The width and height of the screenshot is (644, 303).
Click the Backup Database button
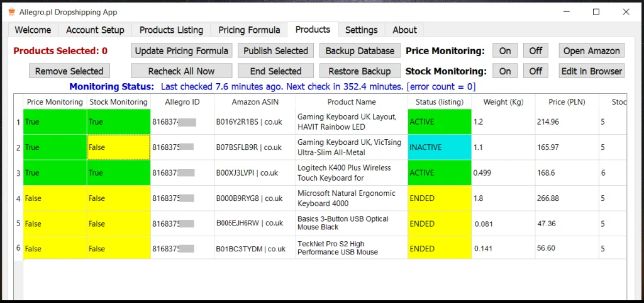[360, 51]
